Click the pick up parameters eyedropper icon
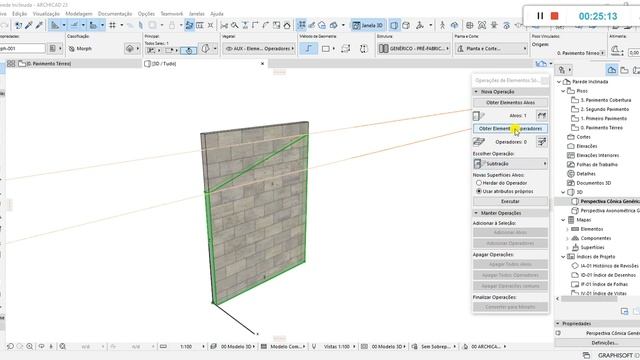 click(x=29, y=25)
